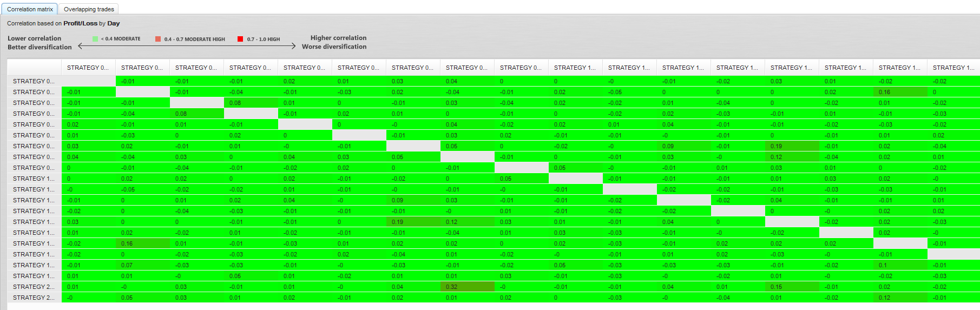
Task: Click the last STRATEGY 1... column header
Action: (x=953, y=68)
